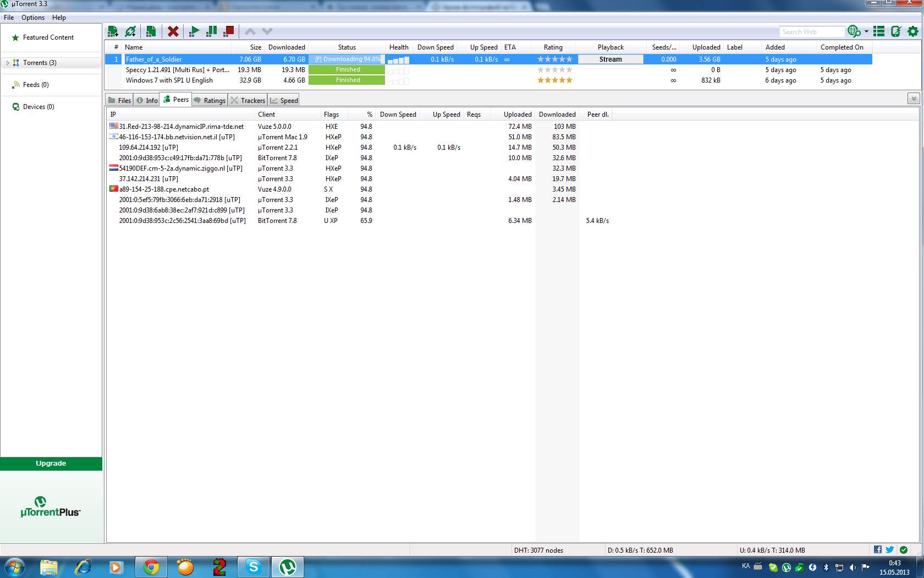Move torrent up in queue
The height and width of the screenshot is (578, 924).
click(x=250, y=31)
